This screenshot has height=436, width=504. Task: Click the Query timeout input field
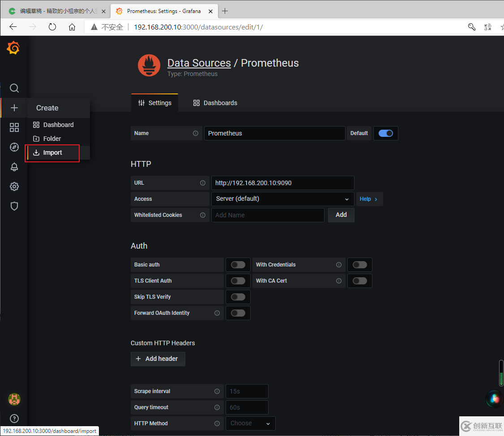click(247, 407)
